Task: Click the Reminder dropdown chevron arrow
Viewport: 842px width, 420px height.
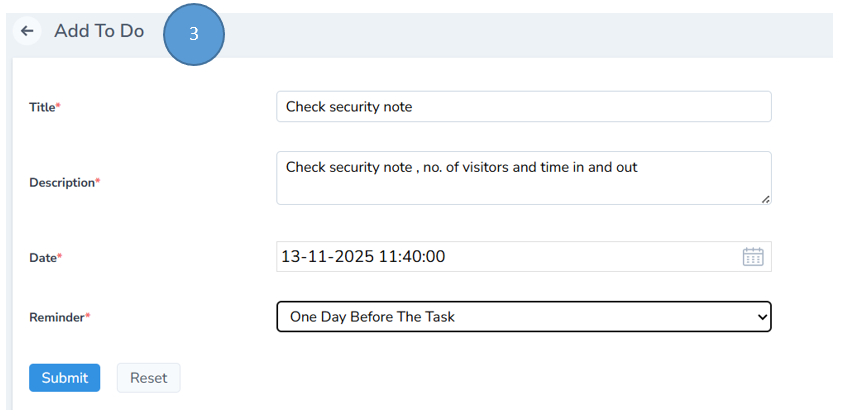Action: coord(763,317)
